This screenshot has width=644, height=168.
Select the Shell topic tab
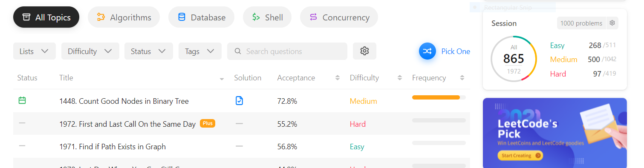click(x=267, y=17)
